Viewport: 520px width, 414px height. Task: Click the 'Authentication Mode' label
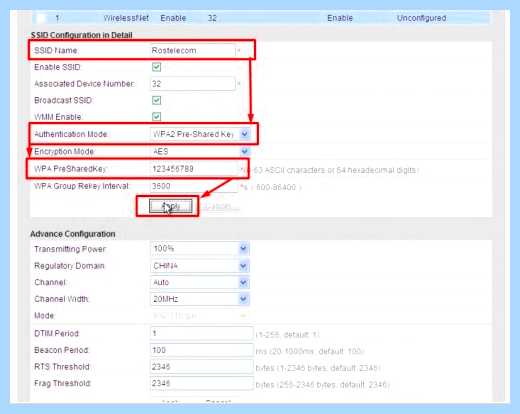click(71, 134)
